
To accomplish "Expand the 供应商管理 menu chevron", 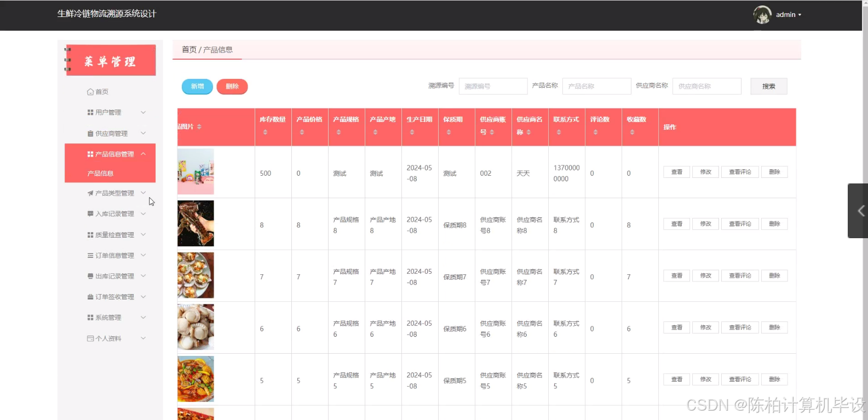I will click(x=143, y=133).
